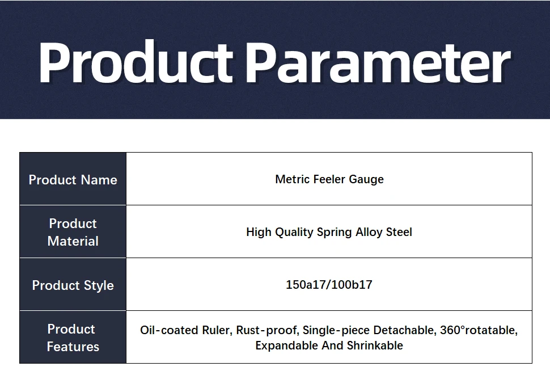Screen dimensions: 550x392
Task: Click the word "Product" in the banner
Action: click(136, 62)
